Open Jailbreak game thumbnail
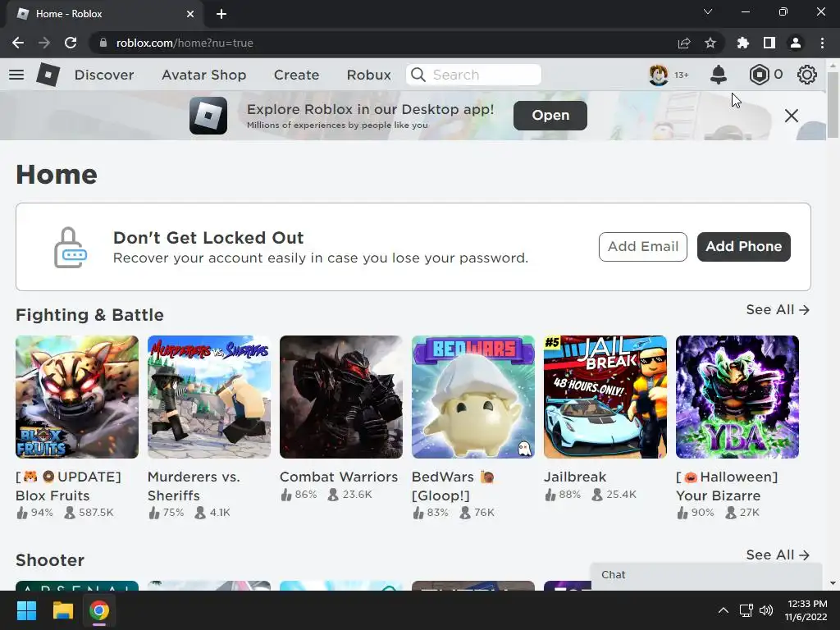This screenshot has height=630, width=840. 605,397
